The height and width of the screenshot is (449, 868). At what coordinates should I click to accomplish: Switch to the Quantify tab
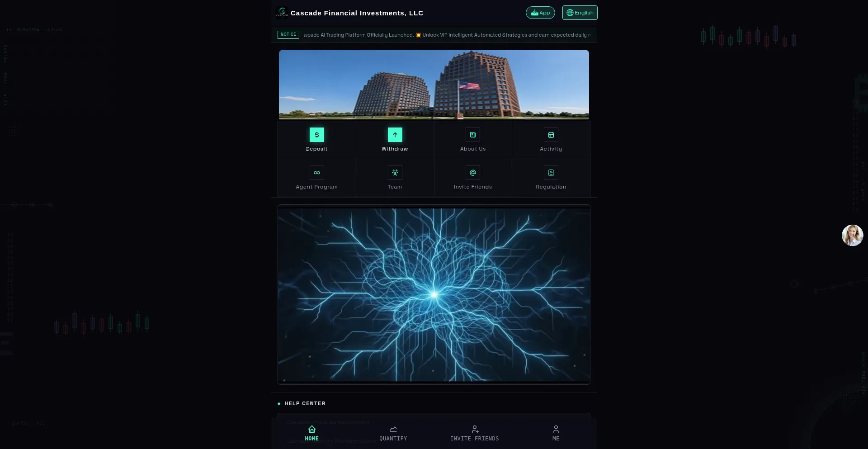[393, 433]
